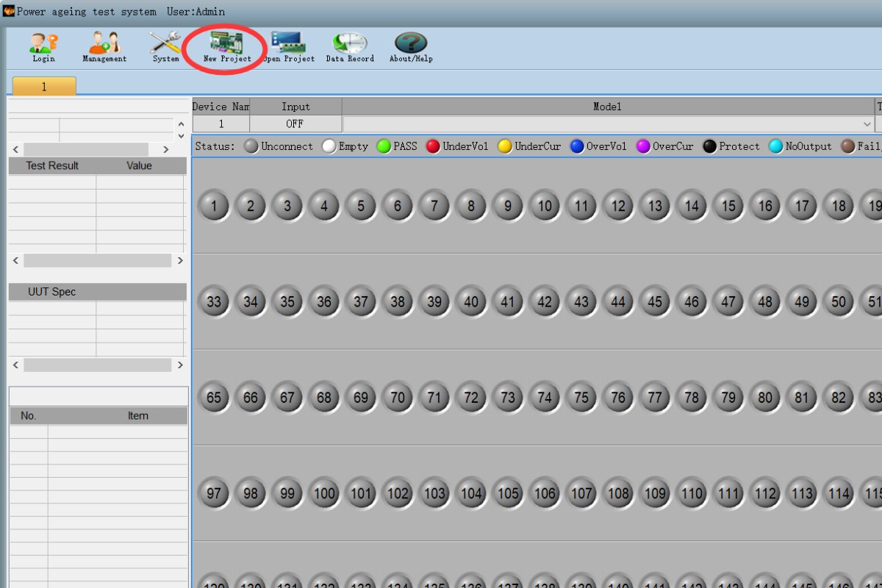
Task: Click the Device Name column header
Action: [x=220, y=107]
